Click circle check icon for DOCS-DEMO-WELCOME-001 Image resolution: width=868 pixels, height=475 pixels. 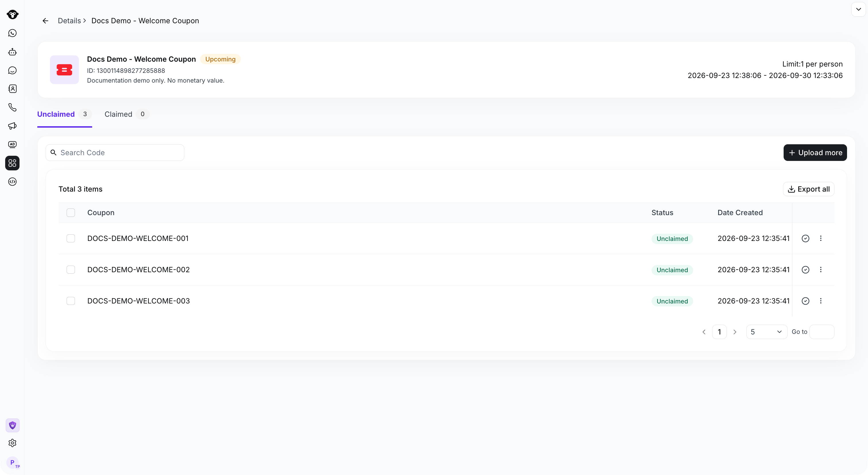[x=805, y=238]
